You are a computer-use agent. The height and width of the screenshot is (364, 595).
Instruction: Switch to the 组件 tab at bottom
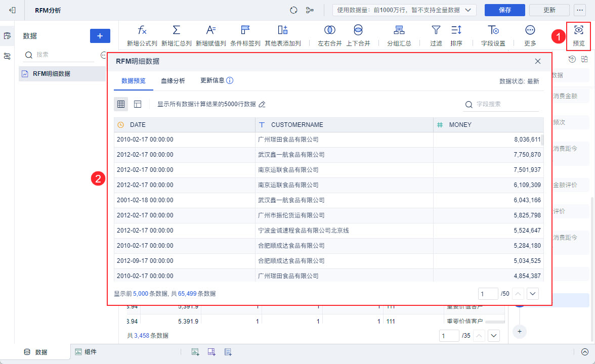tap(86, 352)
